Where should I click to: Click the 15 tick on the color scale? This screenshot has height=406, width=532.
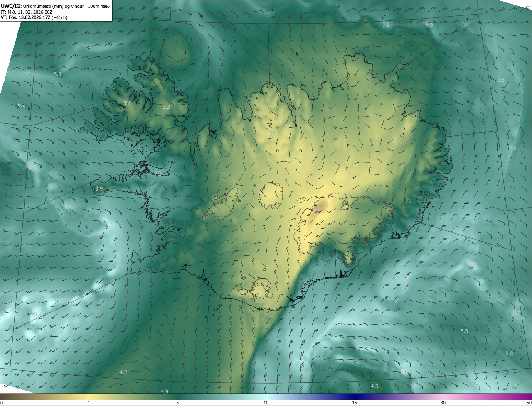pos(355,403)
